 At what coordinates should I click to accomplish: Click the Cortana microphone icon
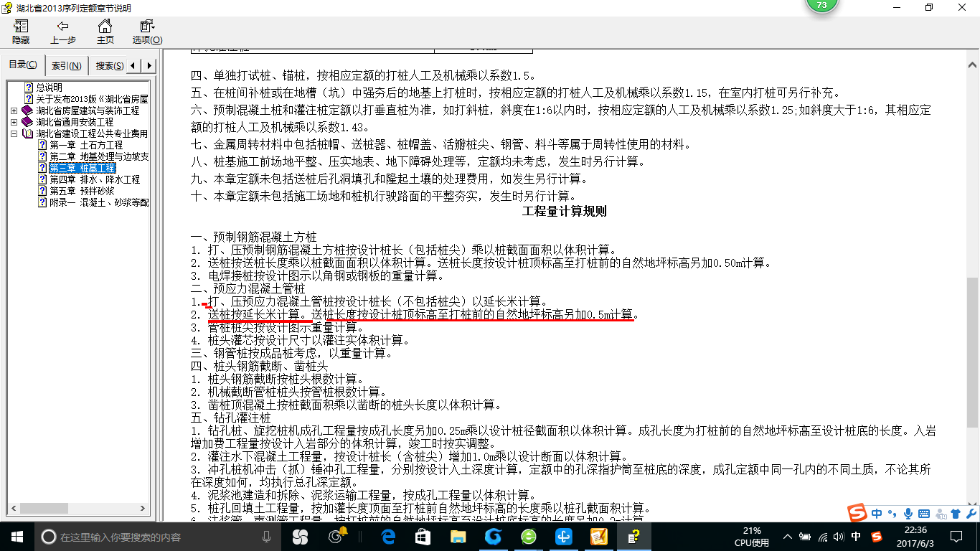pos(266,537)
